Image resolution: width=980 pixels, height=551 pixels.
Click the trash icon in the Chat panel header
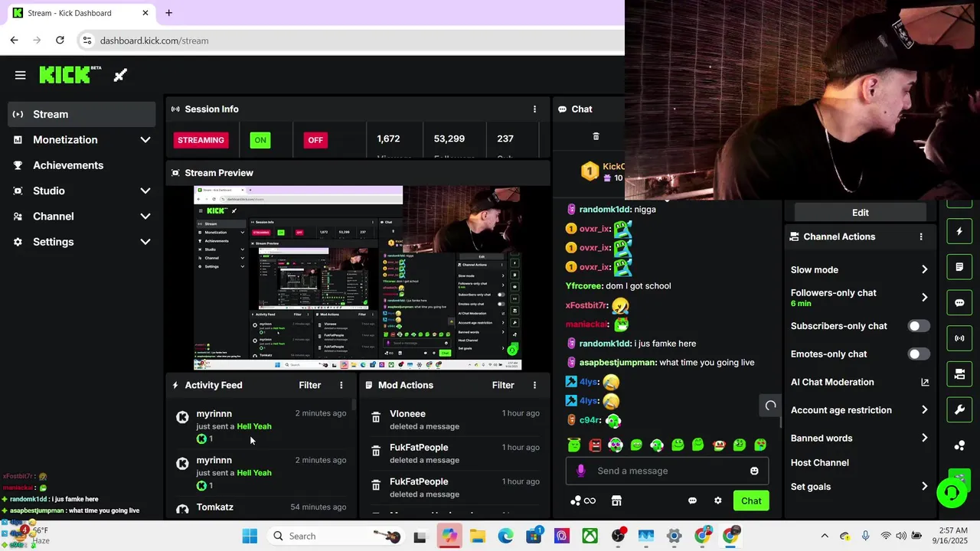tap(596, 136)
